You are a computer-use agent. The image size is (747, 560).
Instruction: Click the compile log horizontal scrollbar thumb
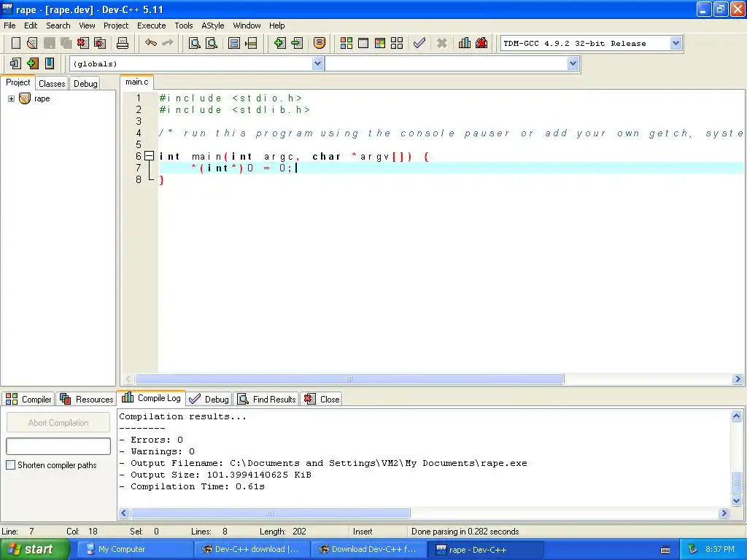pyautogui.click(x=270, y=513)
